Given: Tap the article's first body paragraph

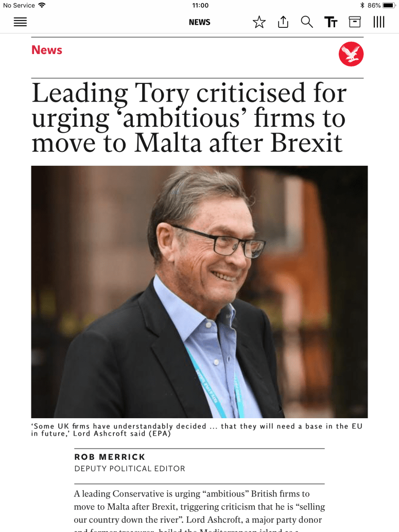Looking at the screenshot, I should [198, 507].
